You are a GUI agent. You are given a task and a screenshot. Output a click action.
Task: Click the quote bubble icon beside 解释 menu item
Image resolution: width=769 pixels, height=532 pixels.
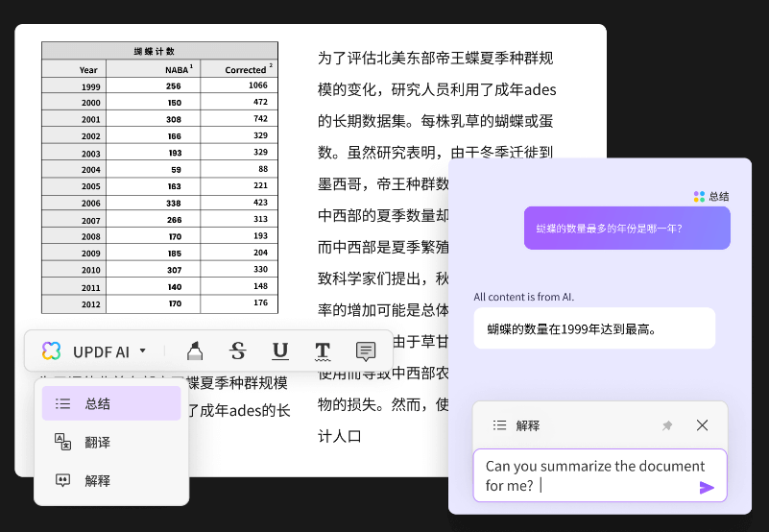point(62,480)
